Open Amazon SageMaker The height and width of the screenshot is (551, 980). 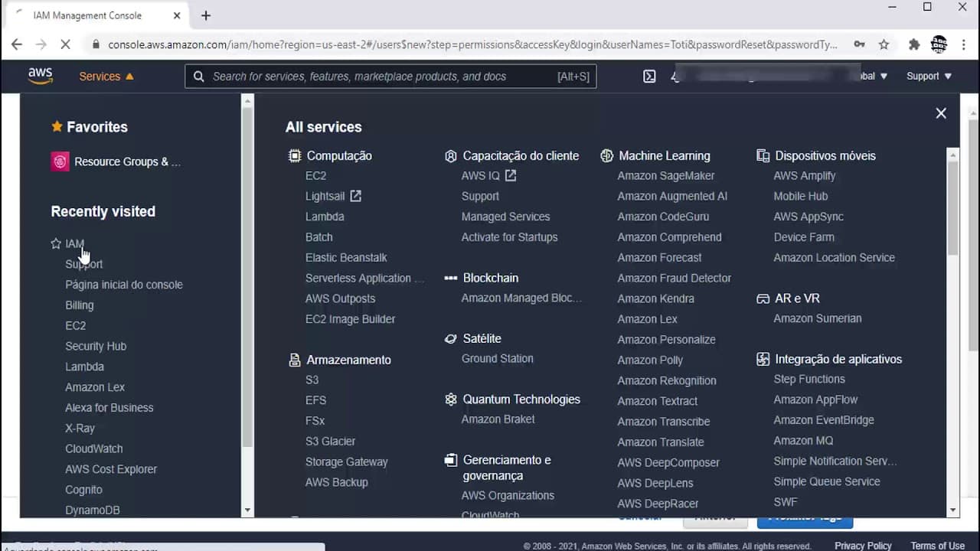(x=666, y=175)
